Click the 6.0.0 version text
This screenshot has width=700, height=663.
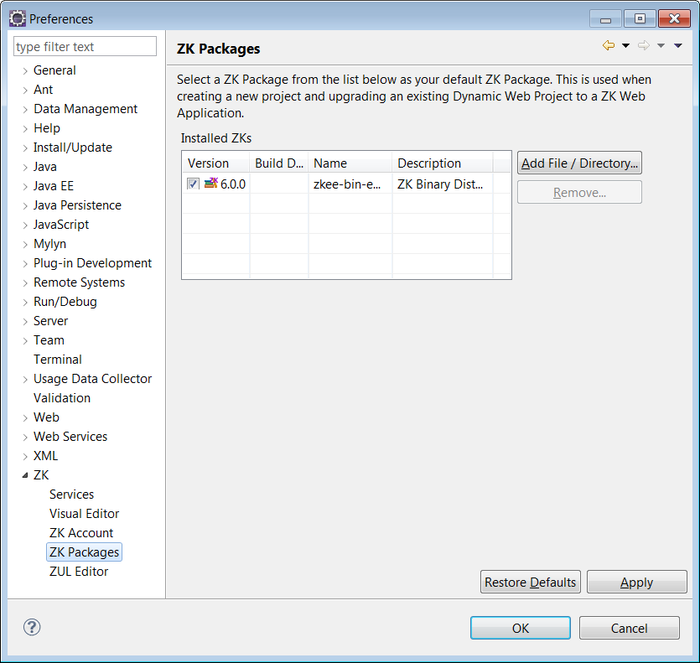click(x=233, y=184)
